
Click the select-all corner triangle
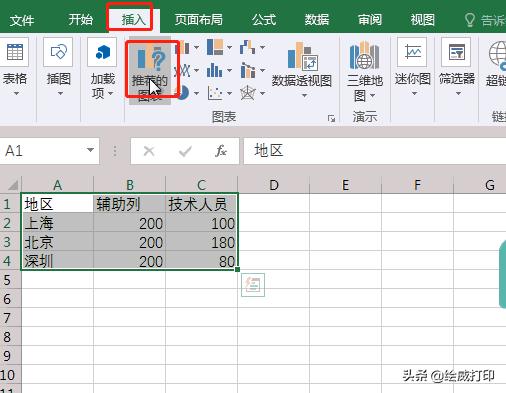(x=13, y=185)
